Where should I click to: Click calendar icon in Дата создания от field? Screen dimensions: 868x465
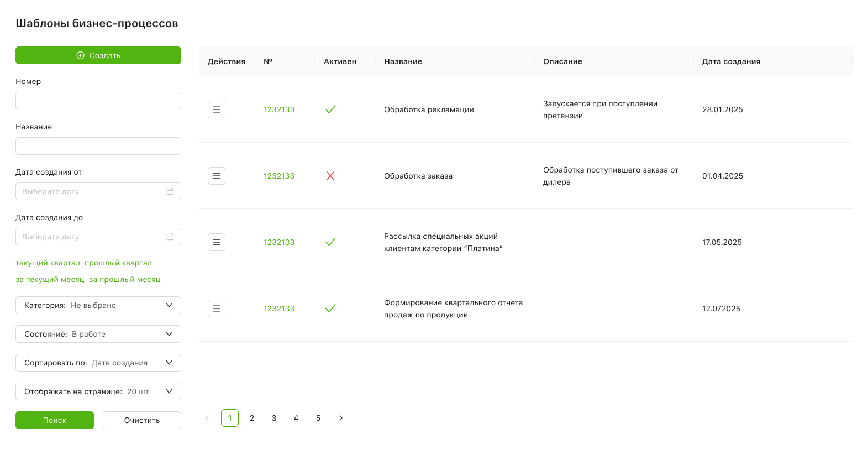(x=170, y=191)
